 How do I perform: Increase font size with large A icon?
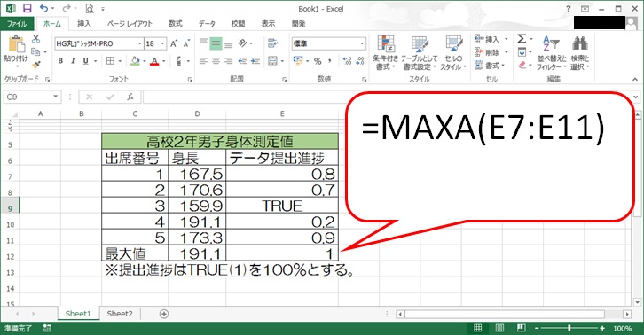[x=174, y=43]
